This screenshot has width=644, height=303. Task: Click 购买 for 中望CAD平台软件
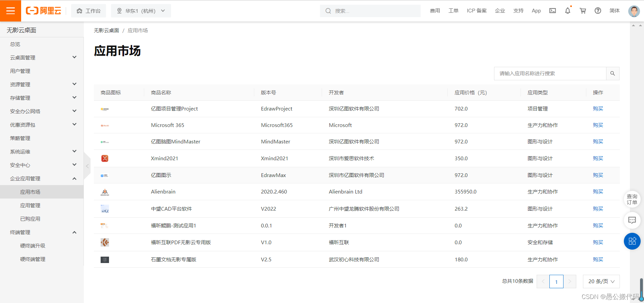pyautogui.click(x=598, y=209)
